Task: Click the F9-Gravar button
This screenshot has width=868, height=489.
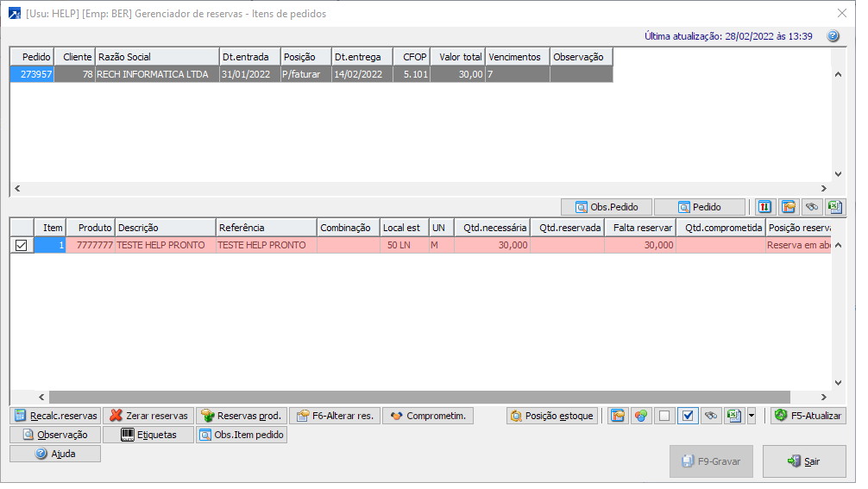Action: pos(711,461)
